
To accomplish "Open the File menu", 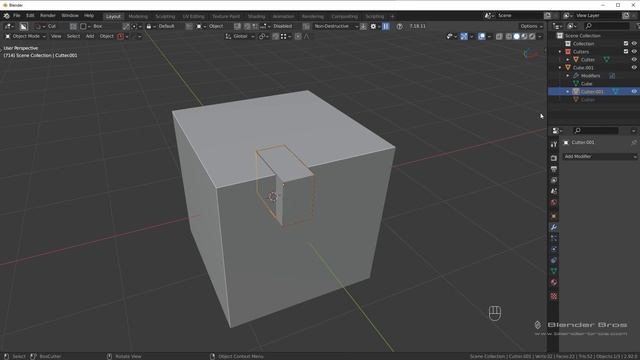I will 17,16.
